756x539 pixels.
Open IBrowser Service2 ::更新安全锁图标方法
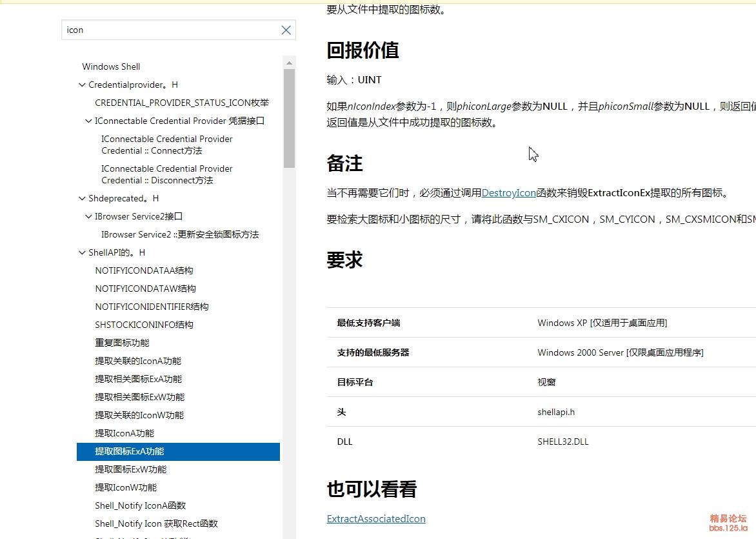[180, 234]
